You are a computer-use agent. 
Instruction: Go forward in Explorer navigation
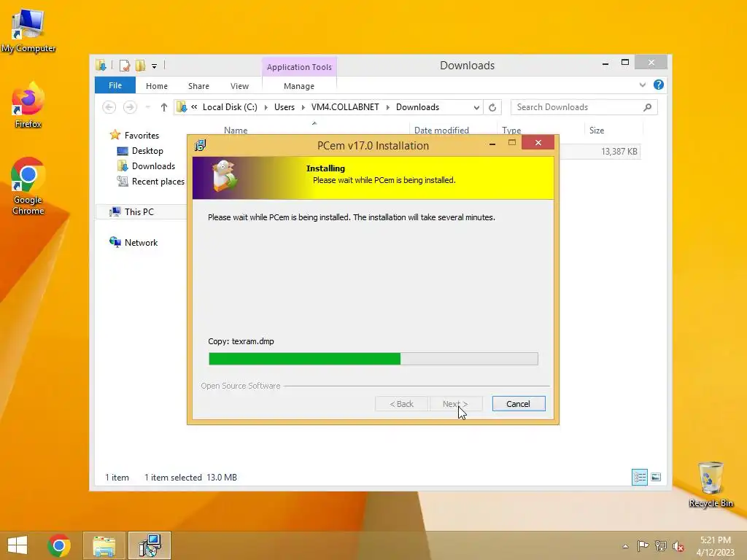[130, 107]
